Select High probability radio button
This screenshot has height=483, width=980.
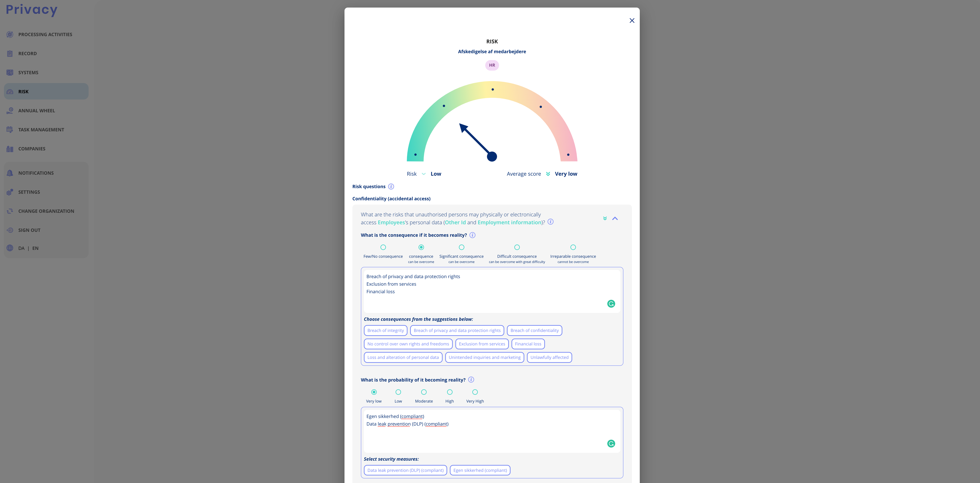[450, 392]
